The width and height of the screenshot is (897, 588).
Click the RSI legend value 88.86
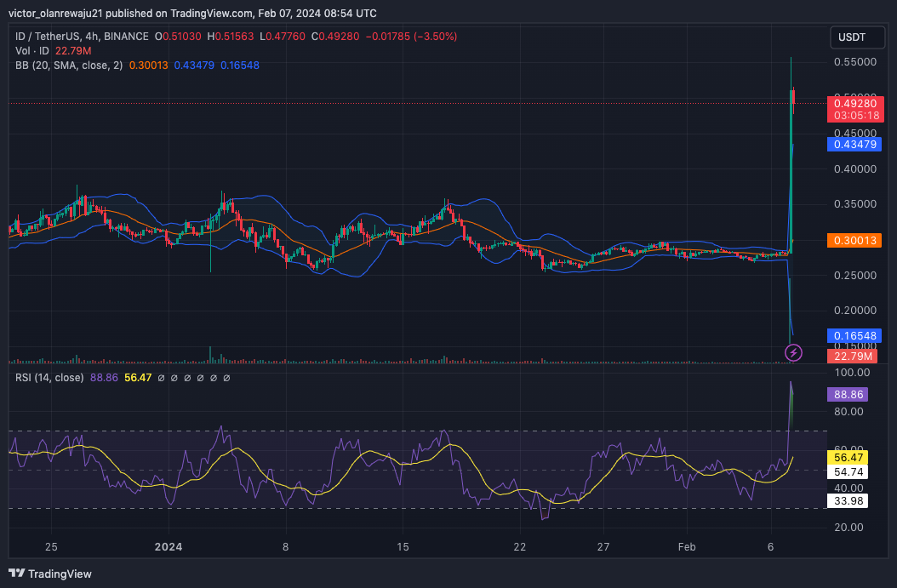(x=104, y=378)
